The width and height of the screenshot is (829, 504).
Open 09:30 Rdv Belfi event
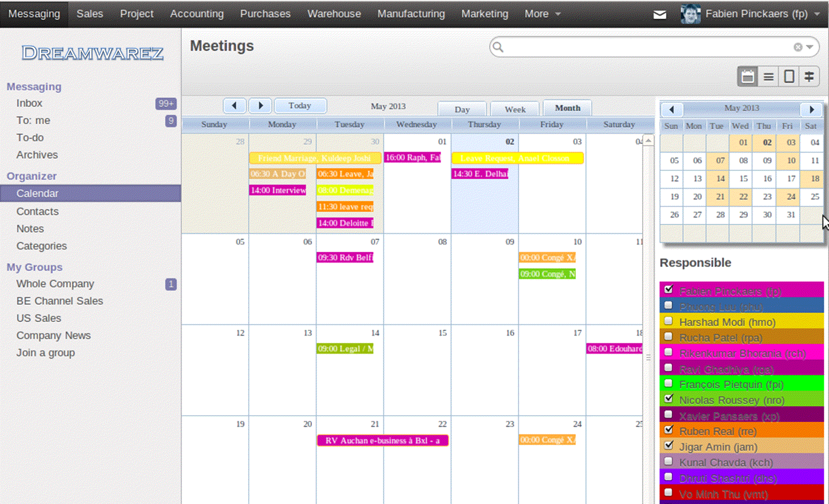pyautogui.click(x=345, y=258)
